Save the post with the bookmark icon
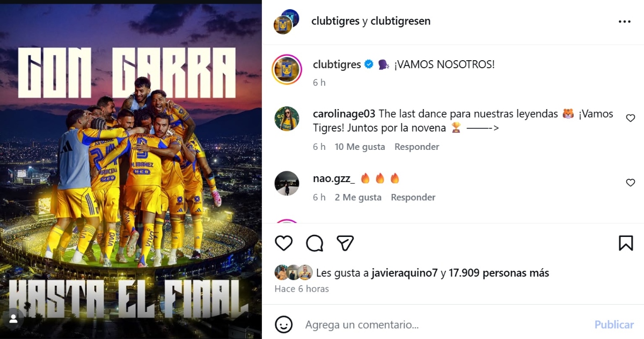 click(x=626, y=243)
